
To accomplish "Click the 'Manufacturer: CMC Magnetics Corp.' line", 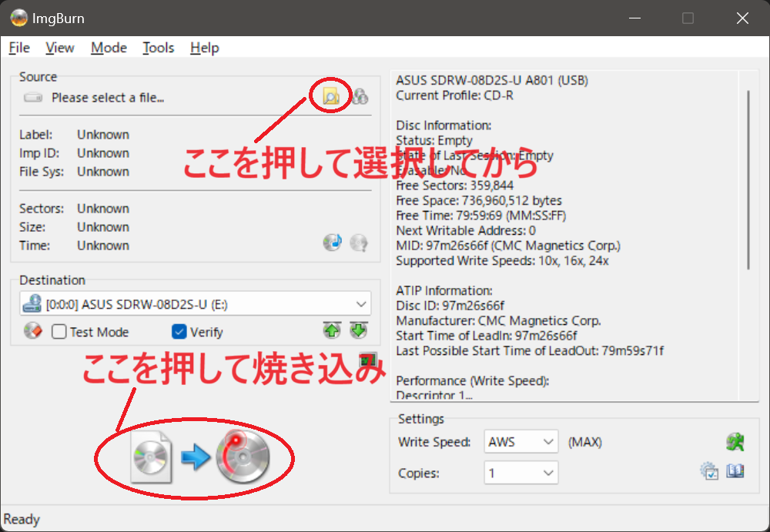I will (498, 321).
